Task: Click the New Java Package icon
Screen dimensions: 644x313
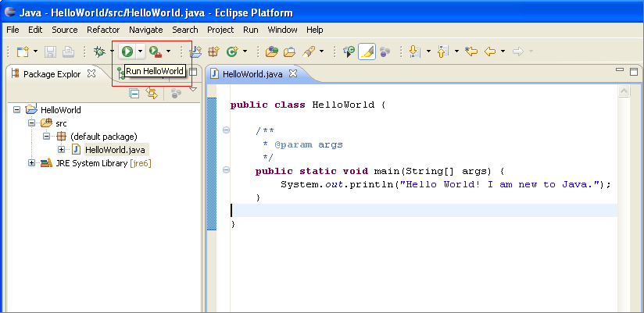Action: [213, 52]
